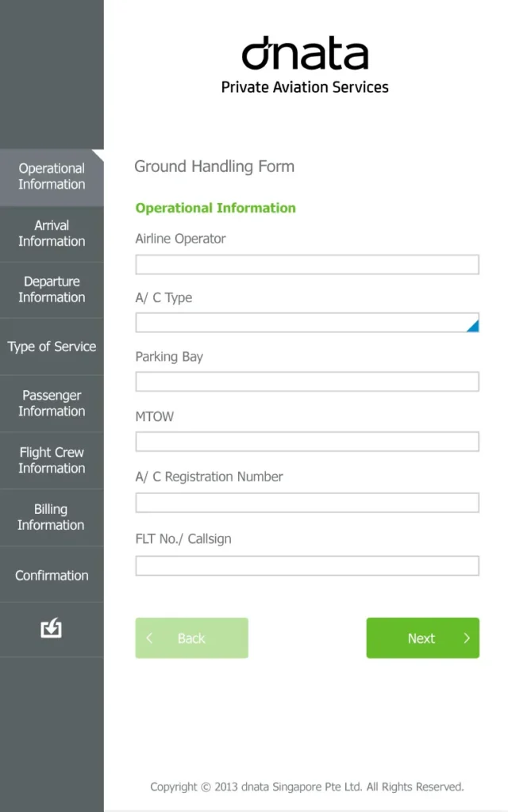The width and height of the screenshot is (508, 812).
Task: Select Type of Service in sidebar
Action: point(52,347)
